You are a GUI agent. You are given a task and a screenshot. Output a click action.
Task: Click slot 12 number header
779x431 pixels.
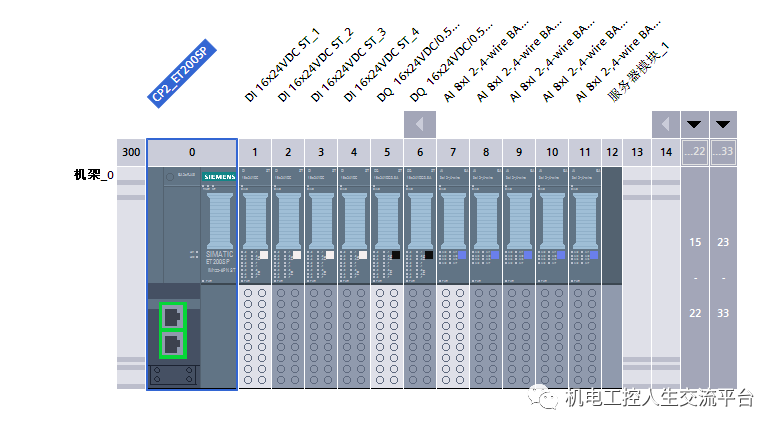tap(612, 152)
